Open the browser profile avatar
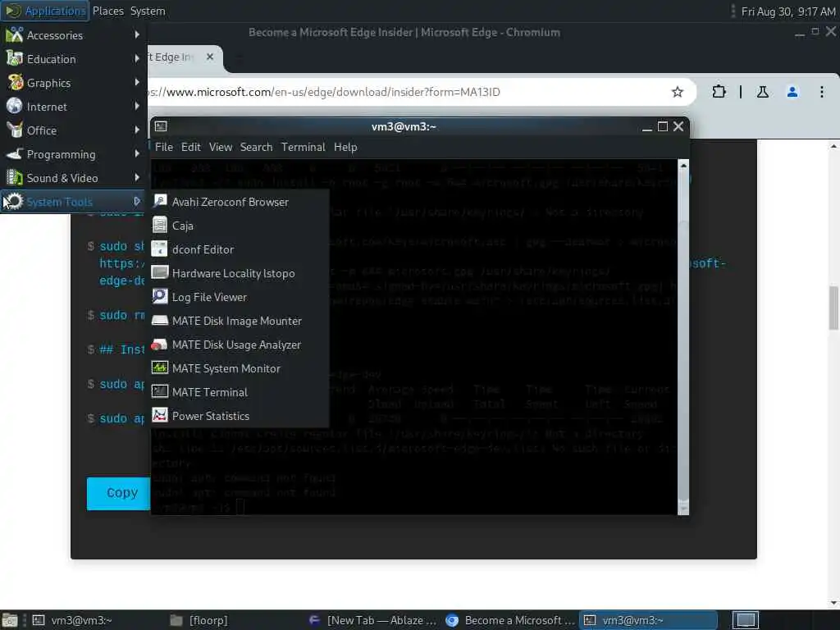This screenshot has width=840, height=630. (x=792, y=92)
